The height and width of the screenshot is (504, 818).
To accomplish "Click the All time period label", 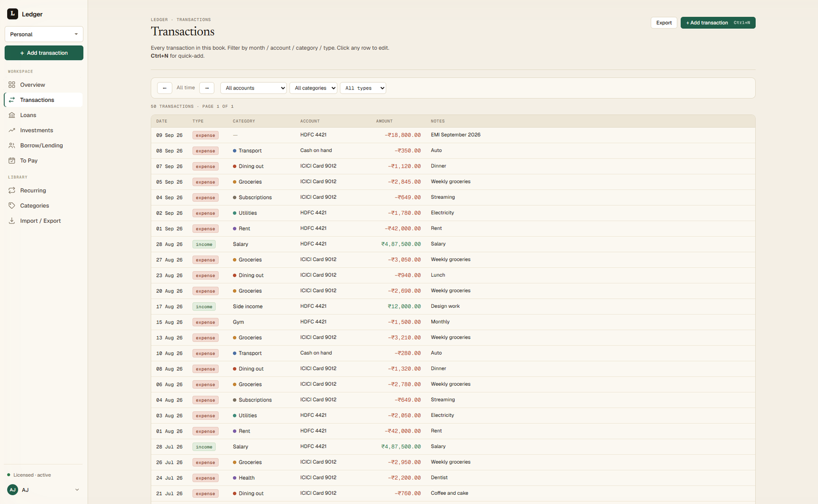I will tap(186, 88).
